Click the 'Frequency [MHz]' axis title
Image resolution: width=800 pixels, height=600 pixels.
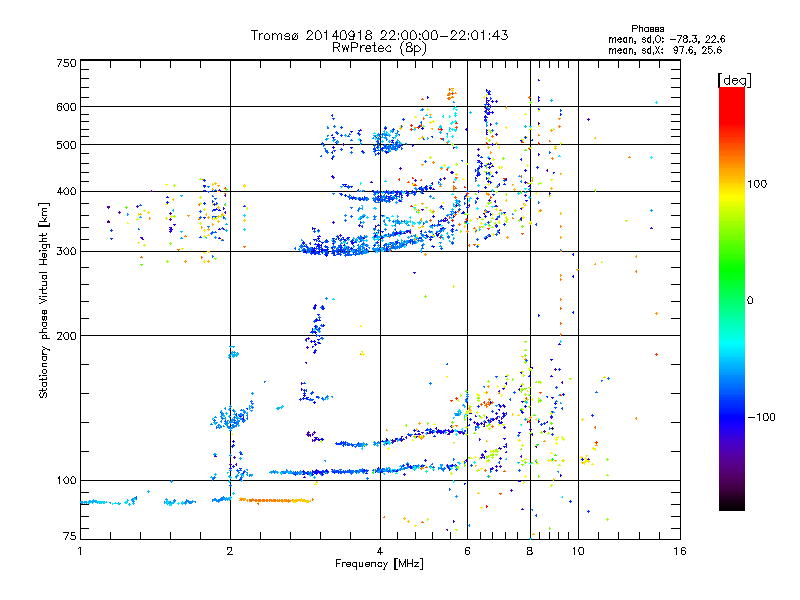coord(379,564)
